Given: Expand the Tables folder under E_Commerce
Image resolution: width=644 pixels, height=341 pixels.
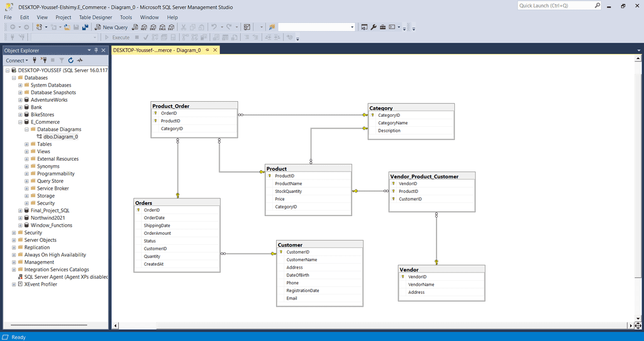Looking at the screenshot, I should click(27, 144).
